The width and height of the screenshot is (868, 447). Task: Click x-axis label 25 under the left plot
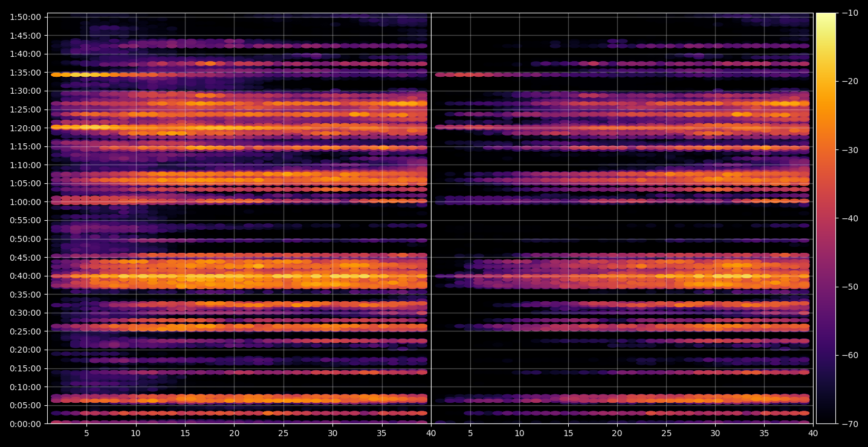(283, 434)
